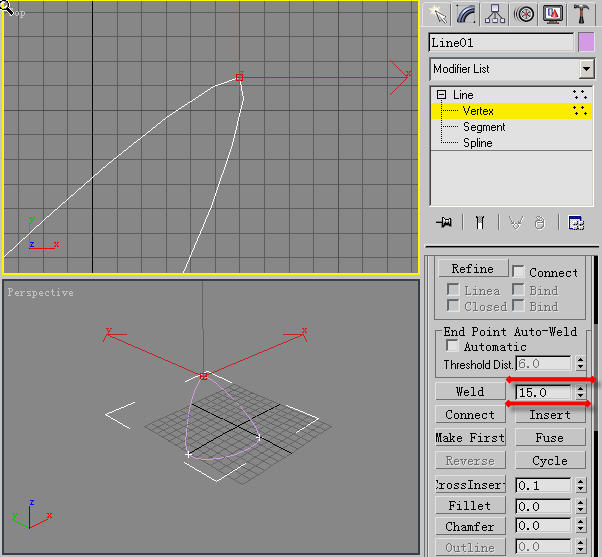Click the Fillet button
The width and height of the screenshot is (602, 557).
tap(470, 506)
